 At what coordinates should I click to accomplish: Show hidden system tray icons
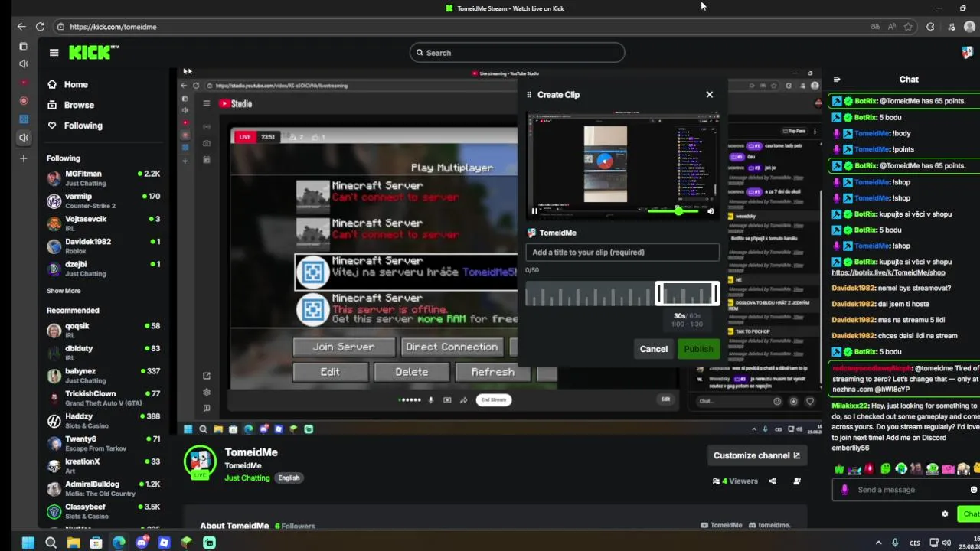click(x=878, y=543)
